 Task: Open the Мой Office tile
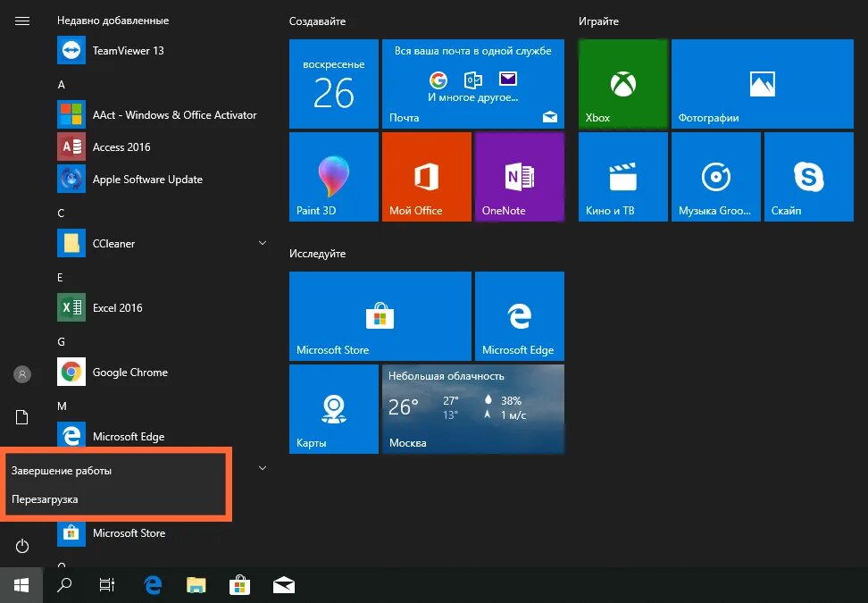coord(427,177)
